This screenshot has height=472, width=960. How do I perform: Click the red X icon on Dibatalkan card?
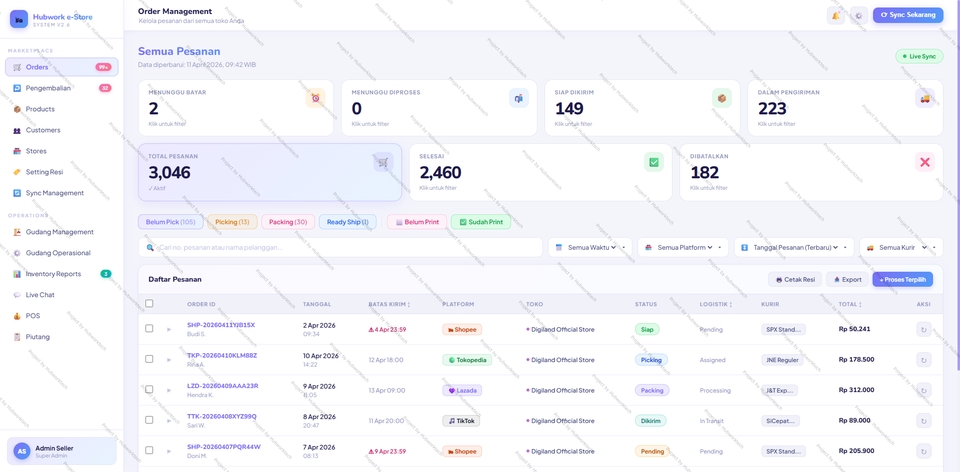pos(925,162)
